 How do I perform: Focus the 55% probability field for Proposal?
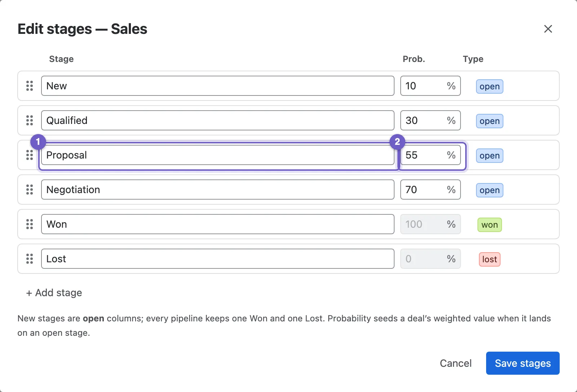click(x=430, y=155)
